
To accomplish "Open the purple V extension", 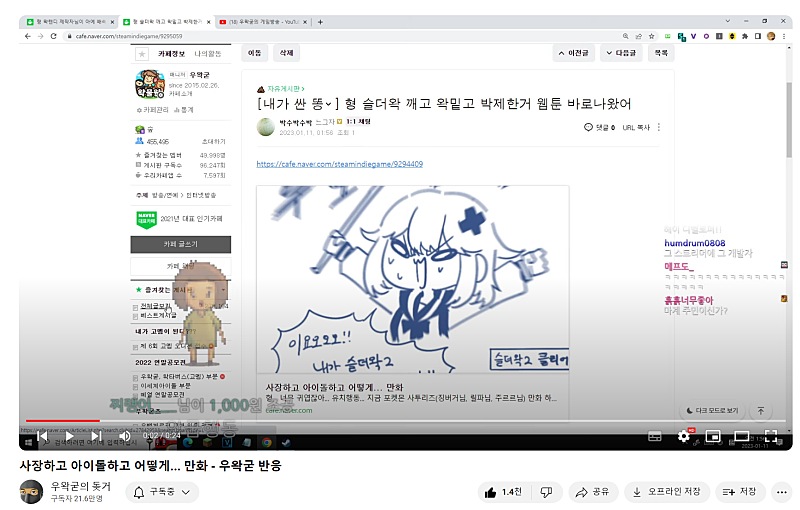I will pos(693,36).
